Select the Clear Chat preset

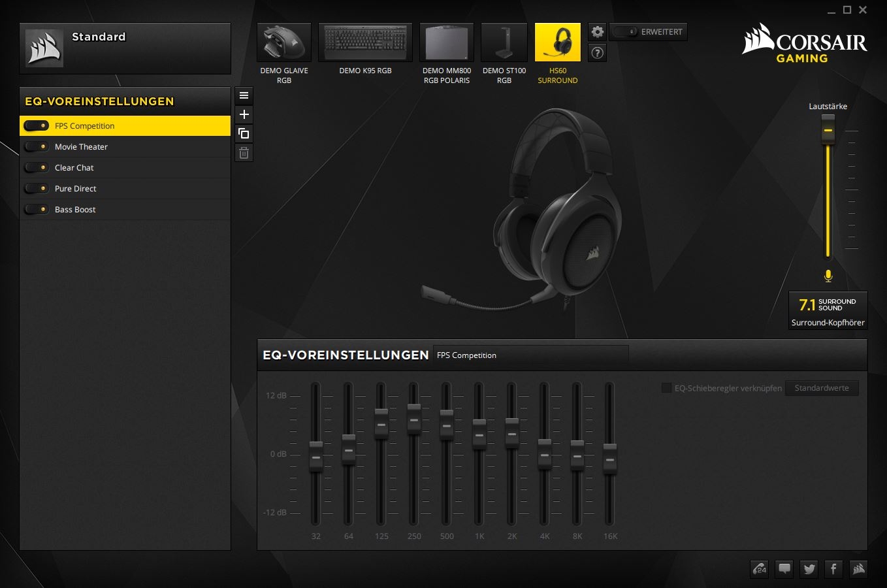pyautogui.click(x=125, y=168)
